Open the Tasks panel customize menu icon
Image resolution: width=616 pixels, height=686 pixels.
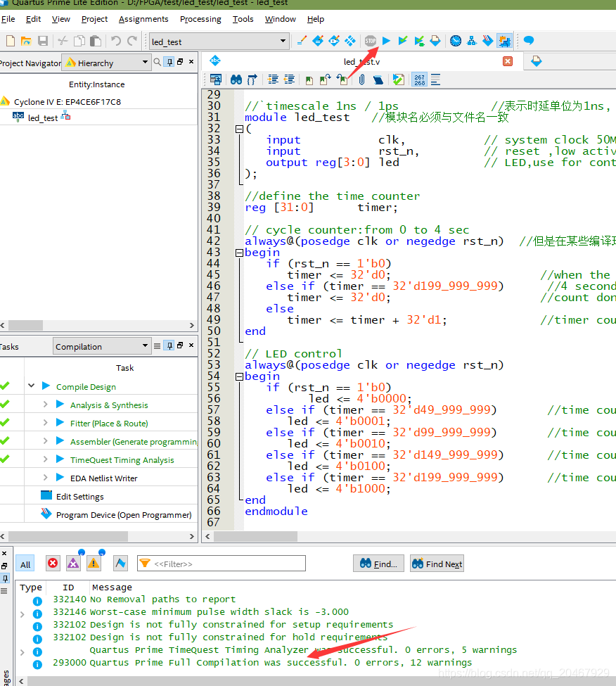pos(158,345)
